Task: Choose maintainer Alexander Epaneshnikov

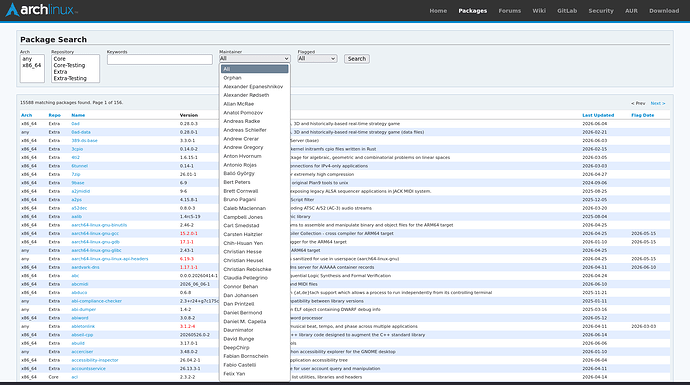Action: click(254, 87)
